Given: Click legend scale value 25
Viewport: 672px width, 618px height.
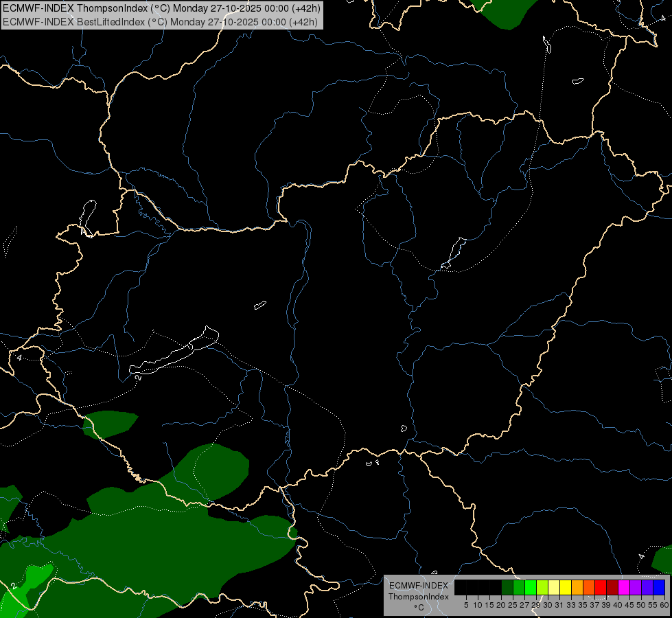Looking at the screenshot, I should coord(513,605).
